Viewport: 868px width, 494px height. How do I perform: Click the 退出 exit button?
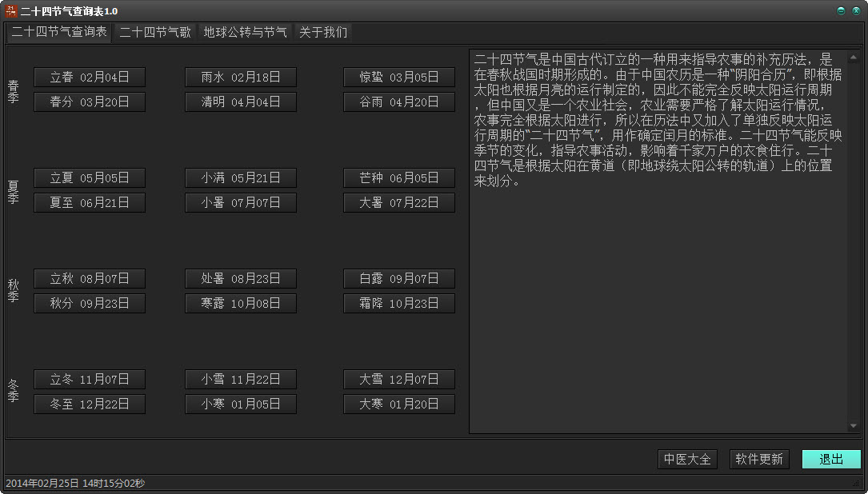pos(831,459)
